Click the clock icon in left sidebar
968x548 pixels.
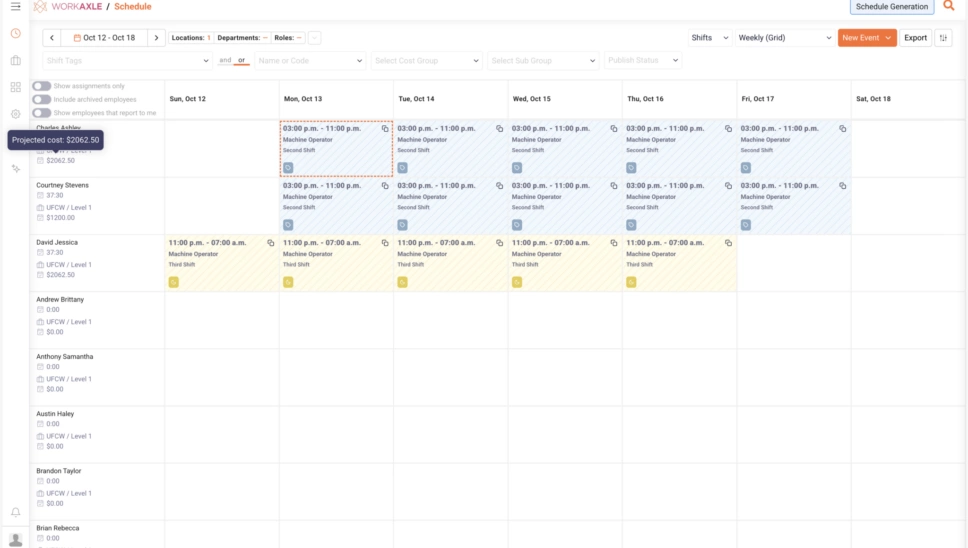15,33
